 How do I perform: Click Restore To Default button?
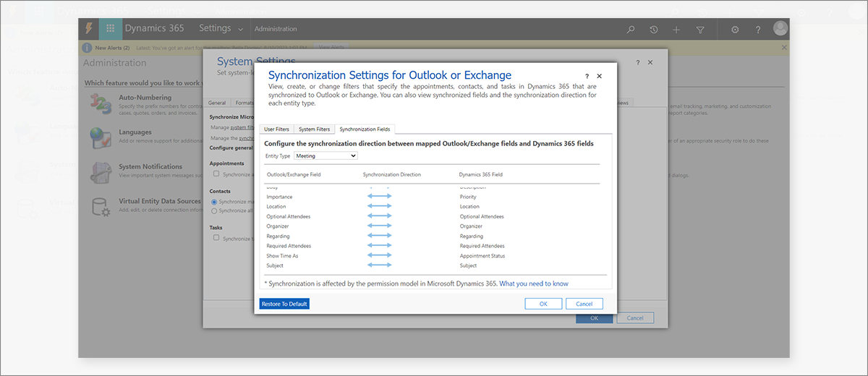point(285,304)
